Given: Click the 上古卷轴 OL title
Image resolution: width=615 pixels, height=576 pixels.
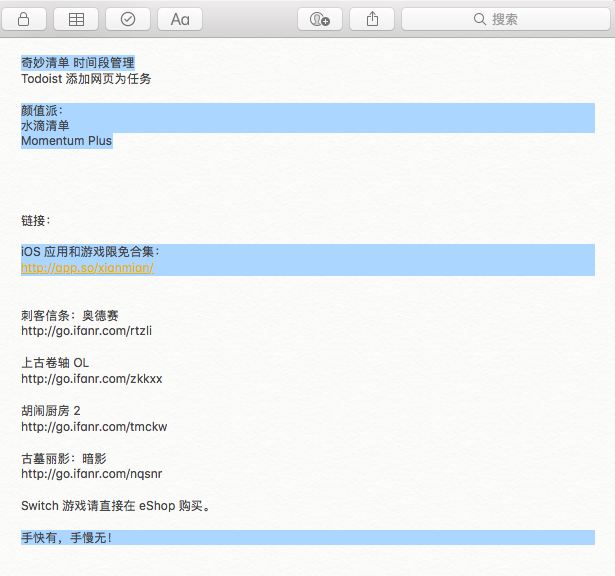Looking at the screenshot, I should pos(55,363).
